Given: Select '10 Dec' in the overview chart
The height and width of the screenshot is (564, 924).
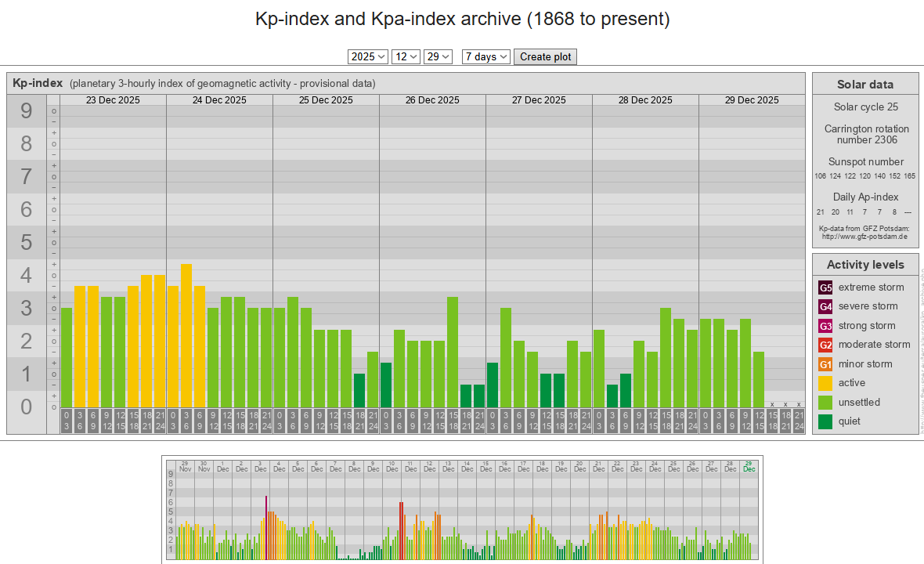Looking at the screenshot, I should [392, 467].
